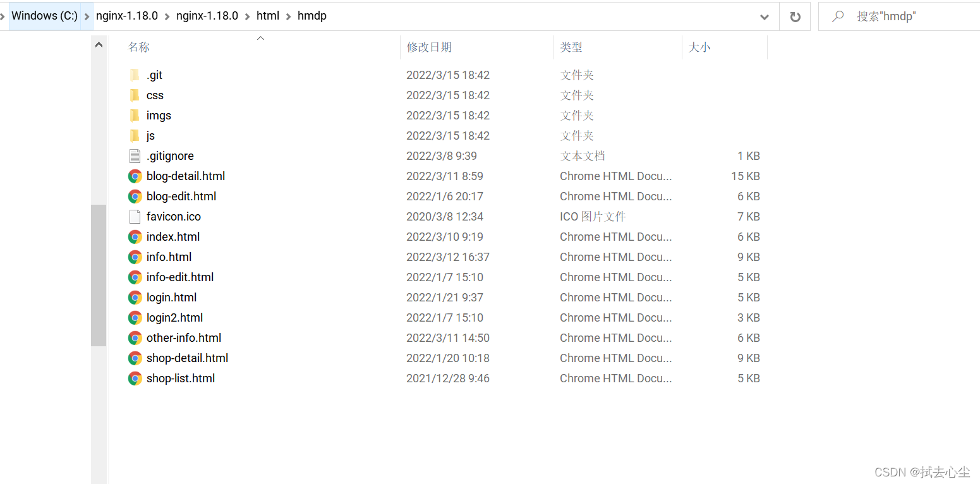This screenshot has width=980, height=484.
Task: Click Chrome icon of shop-detail.html
Action: coord(135,358)
